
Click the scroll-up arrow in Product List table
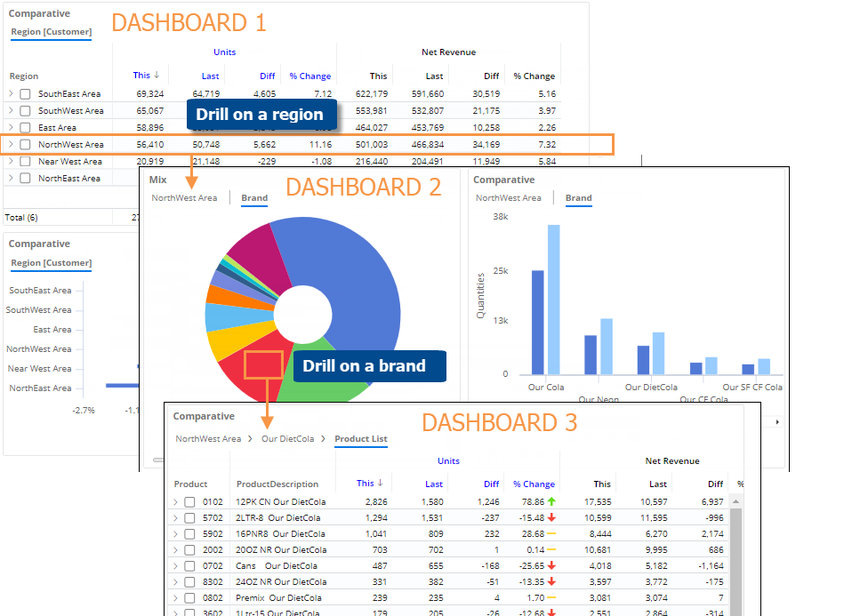pos(735,501)
